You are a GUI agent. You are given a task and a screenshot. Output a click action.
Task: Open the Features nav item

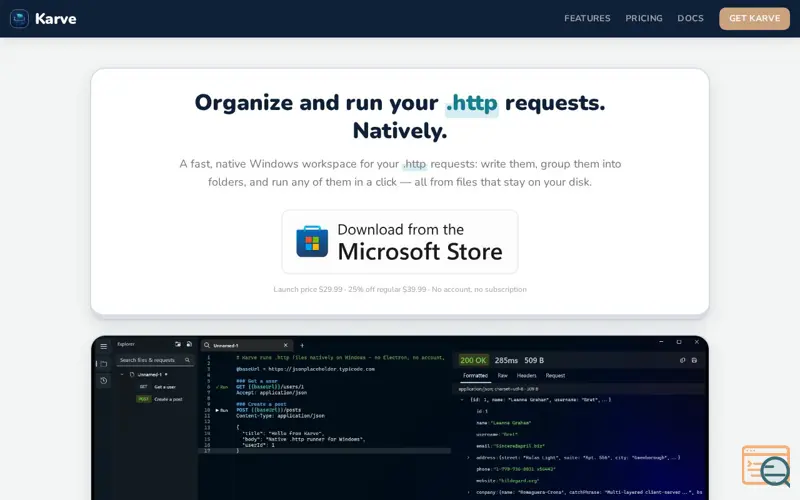coord(587,18)
